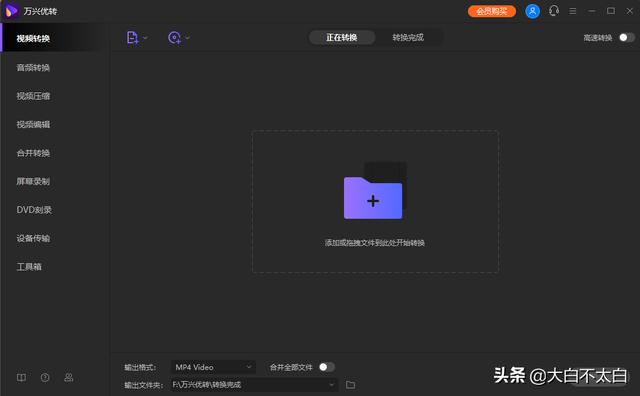Toggle the 高速转换 switch

pos(627,38)
